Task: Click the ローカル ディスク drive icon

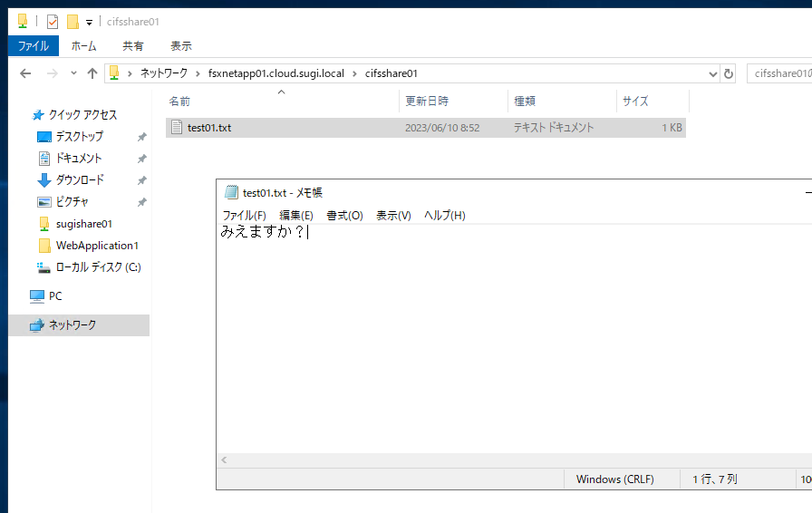Action: (43, 267)
